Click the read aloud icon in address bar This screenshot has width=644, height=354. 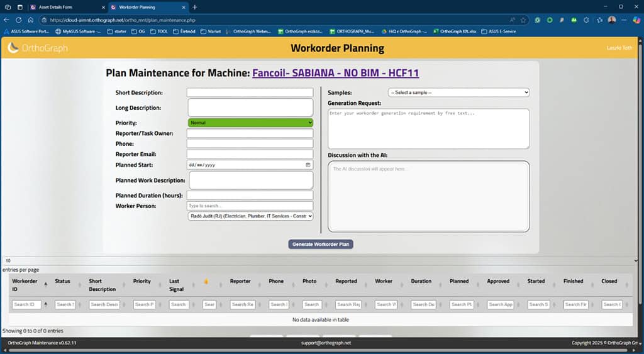click(x=512, y=19)
